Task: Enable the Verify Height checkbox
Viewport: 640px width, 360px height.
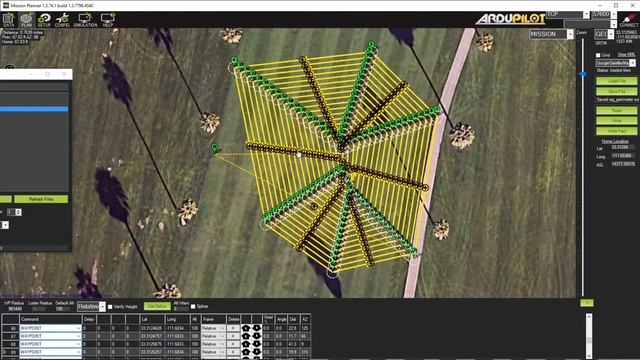Action: (110, 307)
